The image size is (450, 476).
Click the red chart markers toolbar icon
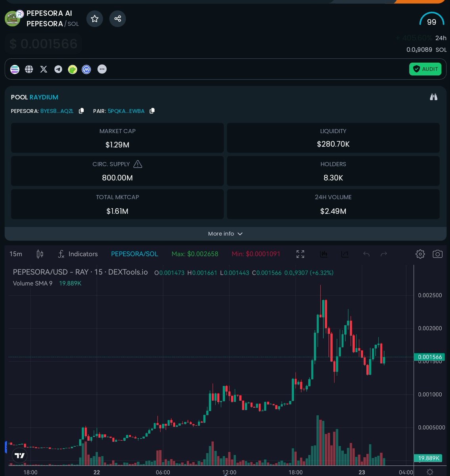click(x=324, y=254)
